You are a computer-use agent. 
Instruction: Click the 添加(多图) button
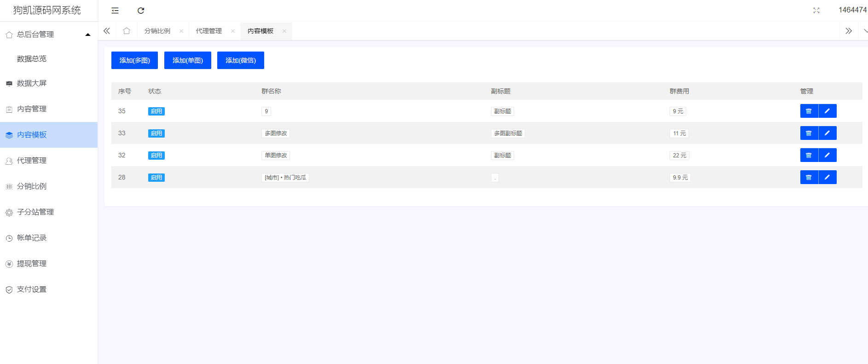134,60
